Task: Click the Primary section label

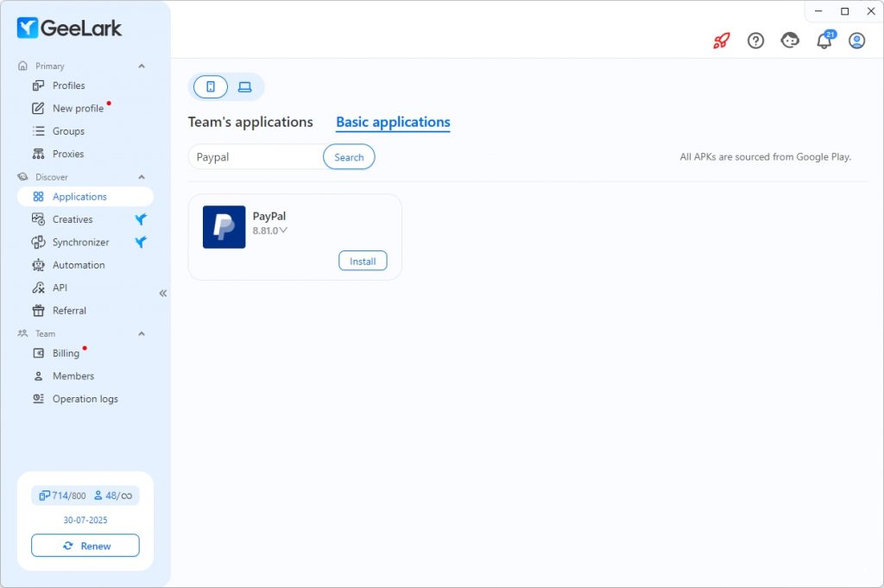Action: [49, 66]
